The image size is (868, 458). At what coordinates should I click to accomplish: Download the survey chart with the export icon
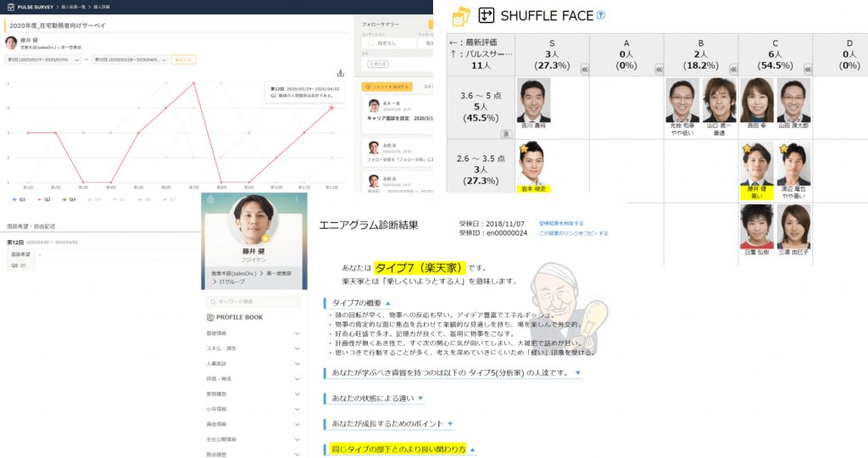pyautogui.click(x=340, y=74)
